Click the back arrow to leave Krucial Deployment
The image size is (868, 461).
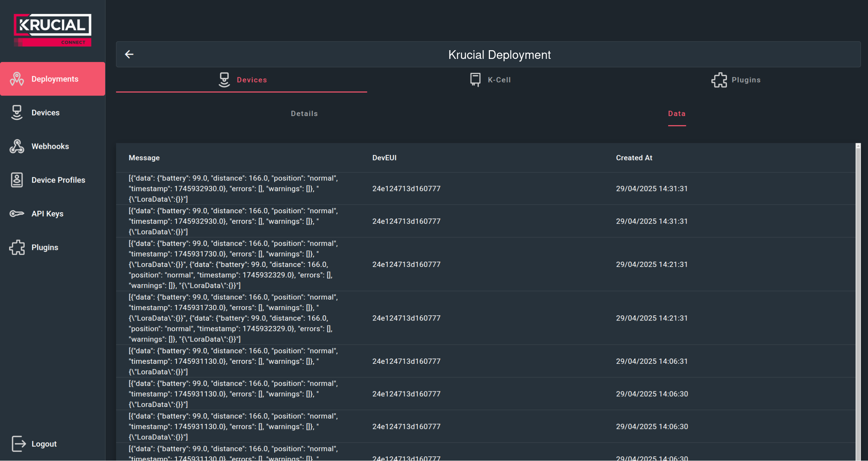pyautogui.click(x=129, y=54)
